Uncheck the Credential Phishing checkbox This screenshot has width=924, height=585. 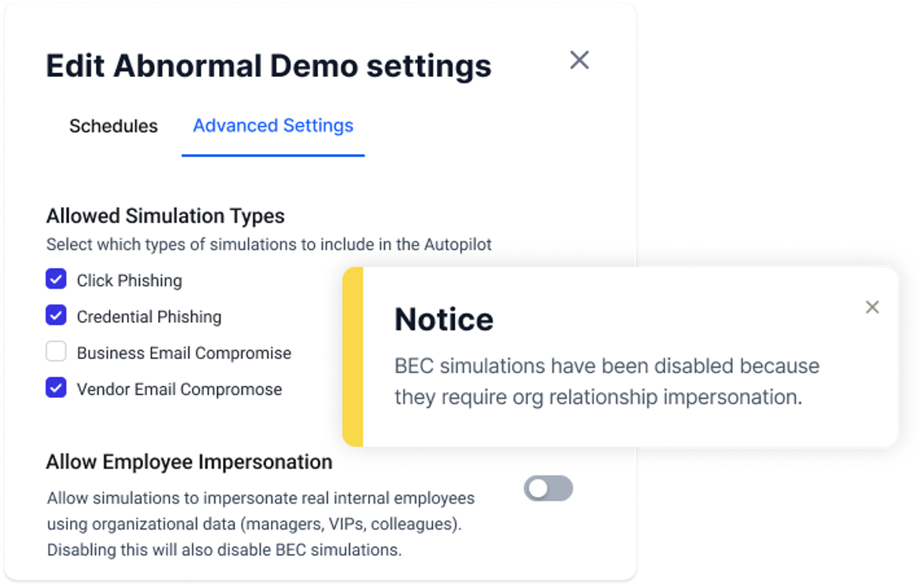56,315
